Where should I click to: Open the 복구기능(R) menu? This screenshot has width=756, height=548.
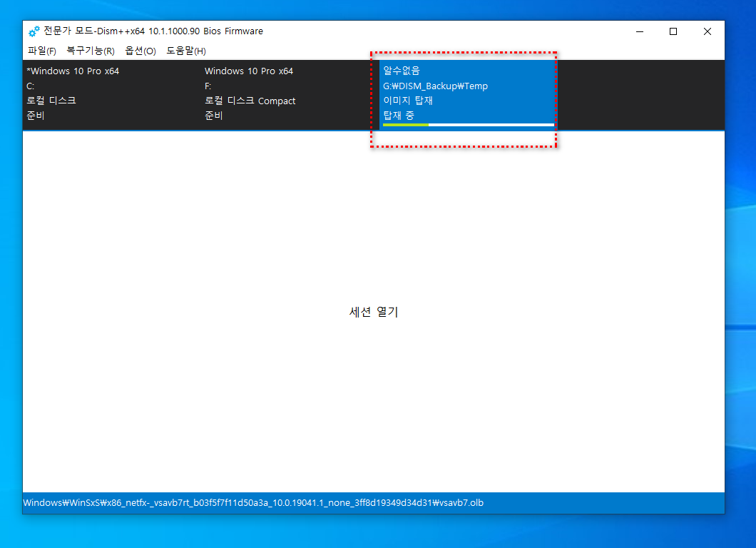(x=91, y=51)
